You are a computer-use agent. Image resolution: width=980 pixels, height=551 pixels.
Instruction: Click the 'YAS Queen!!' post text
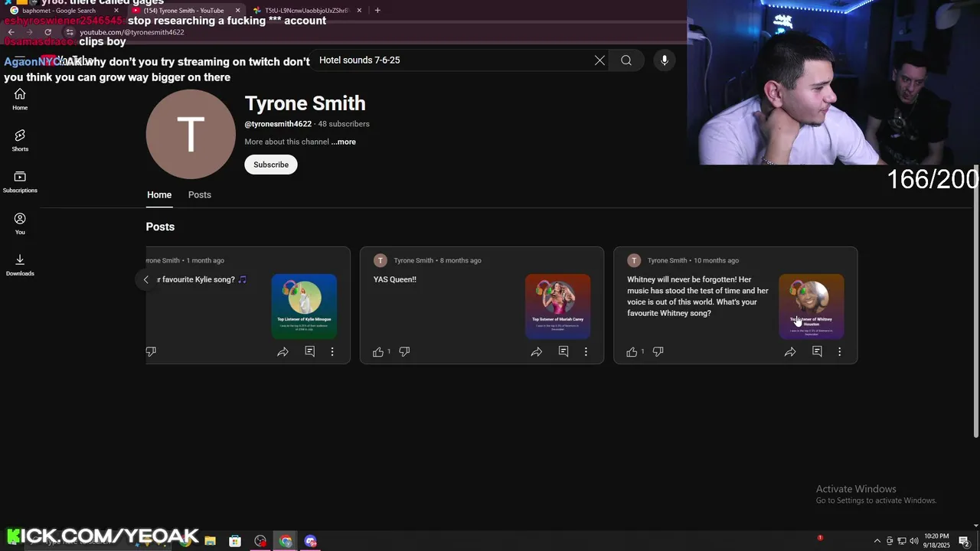pyautogui.click(x=395, y=279)
